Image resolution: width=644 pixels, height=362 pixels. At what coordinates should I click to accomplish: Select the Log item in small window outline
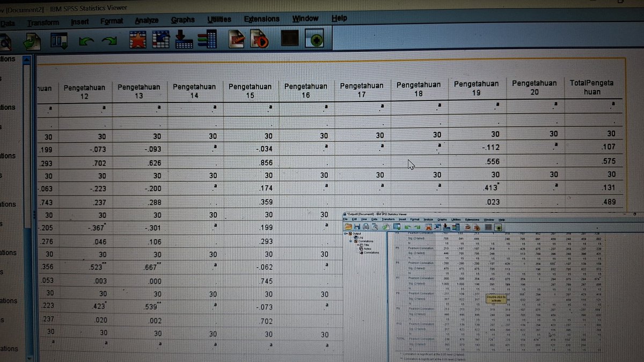(361, 237)
